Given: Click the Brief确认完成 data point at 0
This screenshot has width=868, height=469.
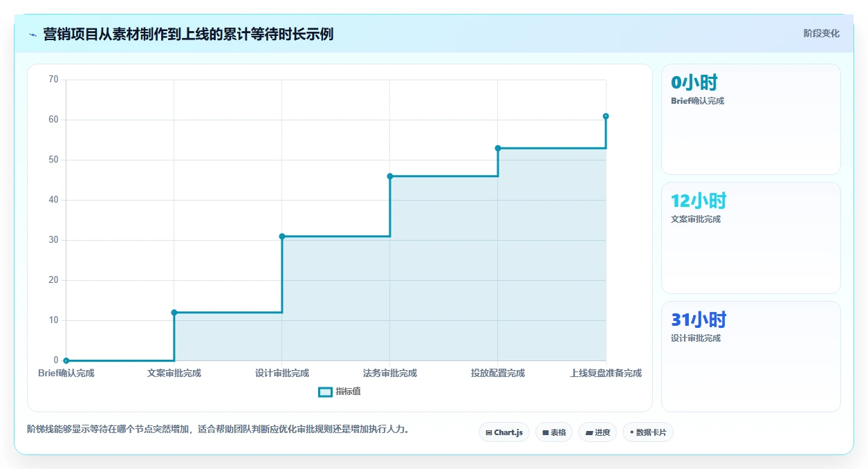Looking at the screenshot, I should coord(66,360).
